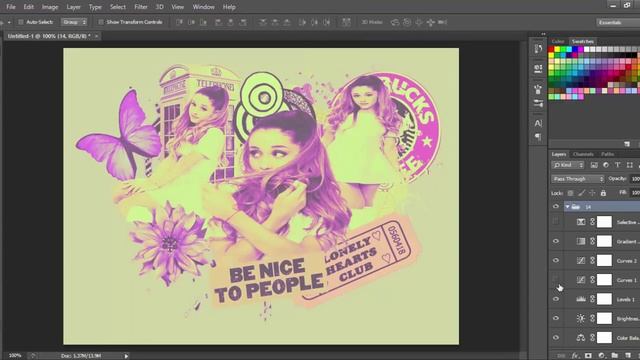640x360 pixels.
Task: Click the add layer mask icon
Action: click(588, 356)
